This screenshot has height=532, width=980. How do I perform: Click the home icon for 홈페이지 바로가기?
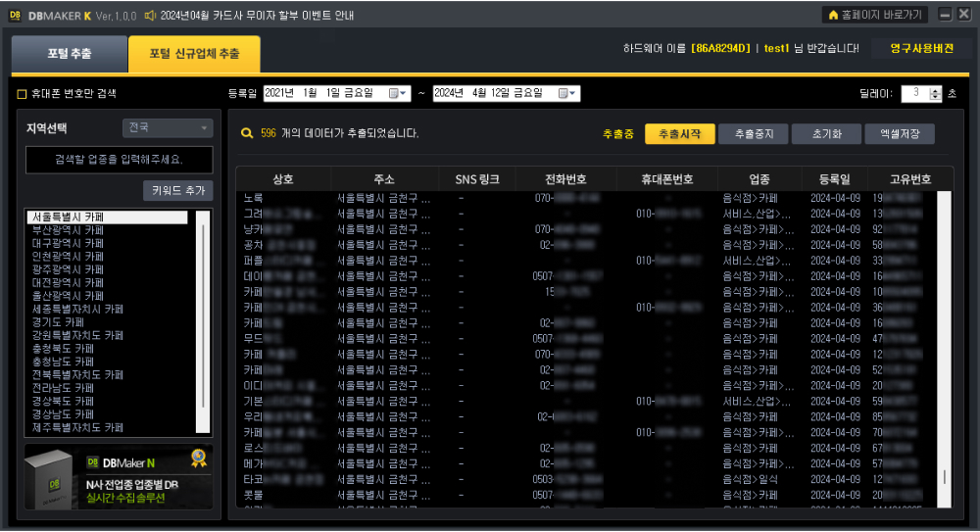(833, 16)
